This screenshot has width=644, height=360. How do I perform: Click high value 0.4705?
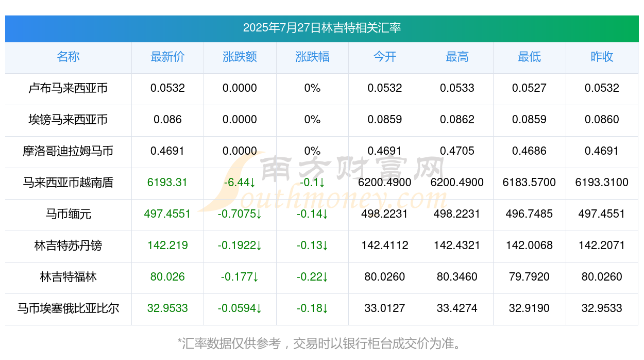(x=457, y=151)
